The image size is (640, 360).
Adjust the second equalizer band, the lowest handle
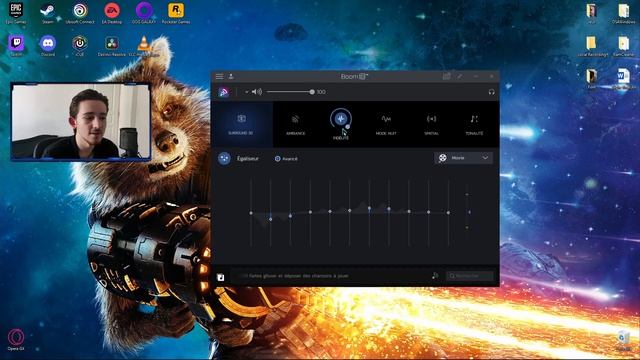(271, 219)
